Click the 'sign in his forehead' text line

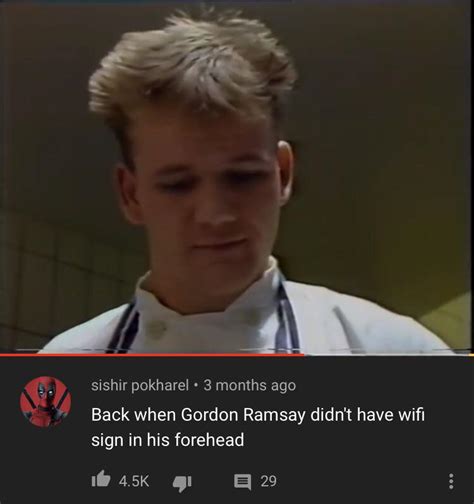pos(168,440)
